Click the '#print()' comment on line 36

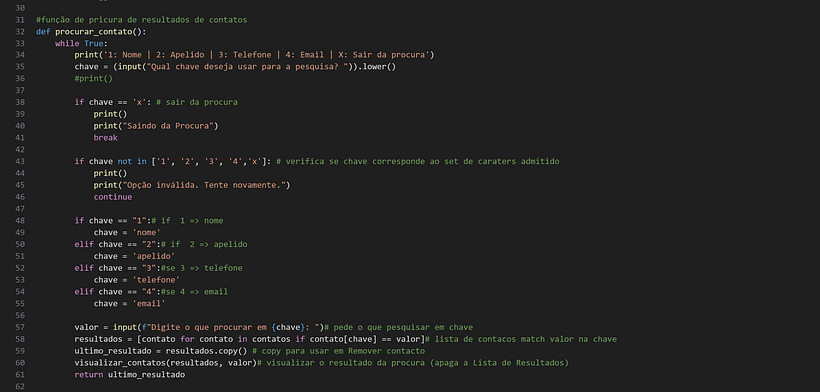pyautogui.click(x=94, y=79)
